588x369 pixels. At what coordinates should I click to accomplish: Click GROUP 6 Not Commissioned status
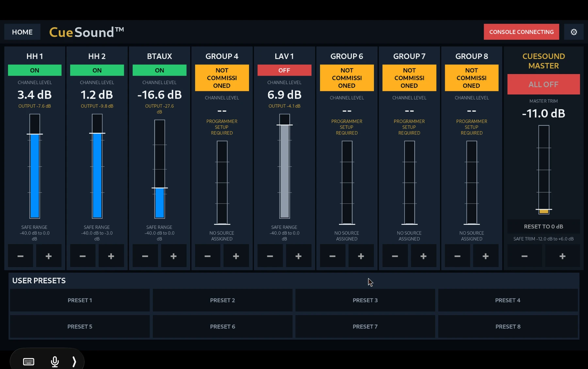[x=347, y=78]
